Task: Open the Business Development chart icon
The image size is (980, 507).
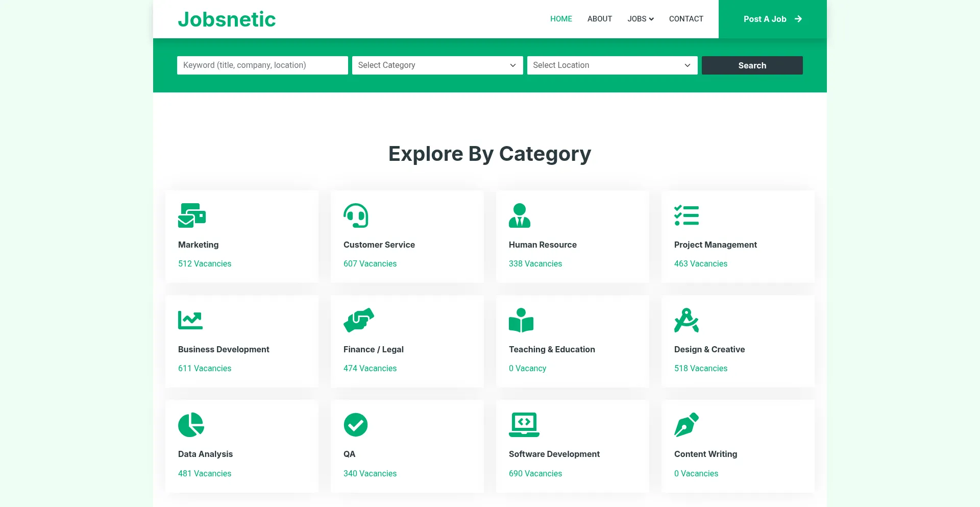Action: click(190, 320)
